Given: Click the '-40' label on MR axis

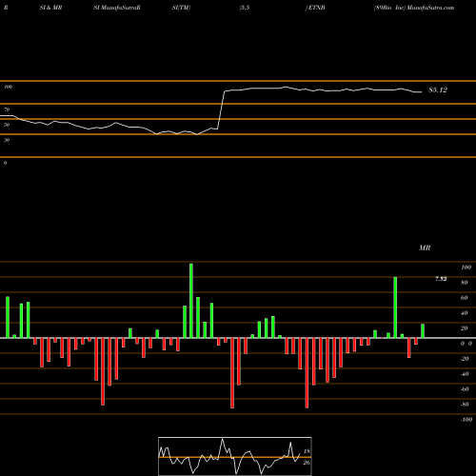Looking at the screenshot, I should pos(465,374).
